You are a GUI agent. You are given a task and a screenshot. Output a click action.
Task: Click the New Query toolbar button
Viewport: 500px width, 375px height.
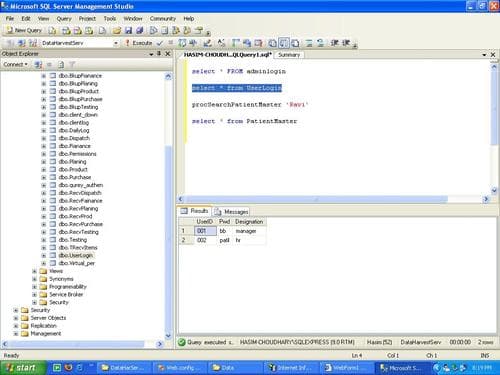(x=24, y=30)
